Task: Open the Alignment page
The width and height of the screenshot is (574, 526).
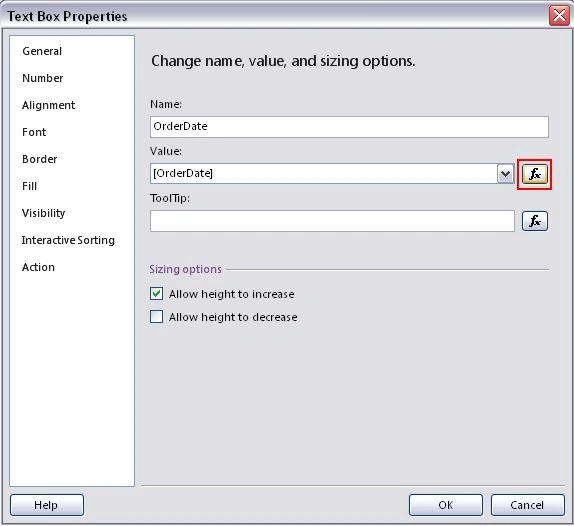Action: tap(48, 105)
